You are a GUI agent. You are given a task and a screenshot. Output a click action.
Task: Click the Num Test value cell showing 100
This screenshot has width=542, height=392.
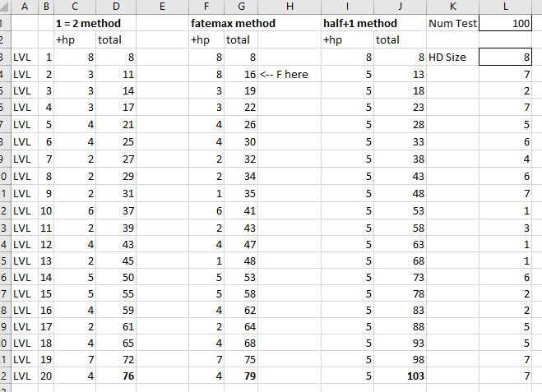click(505, 23)
